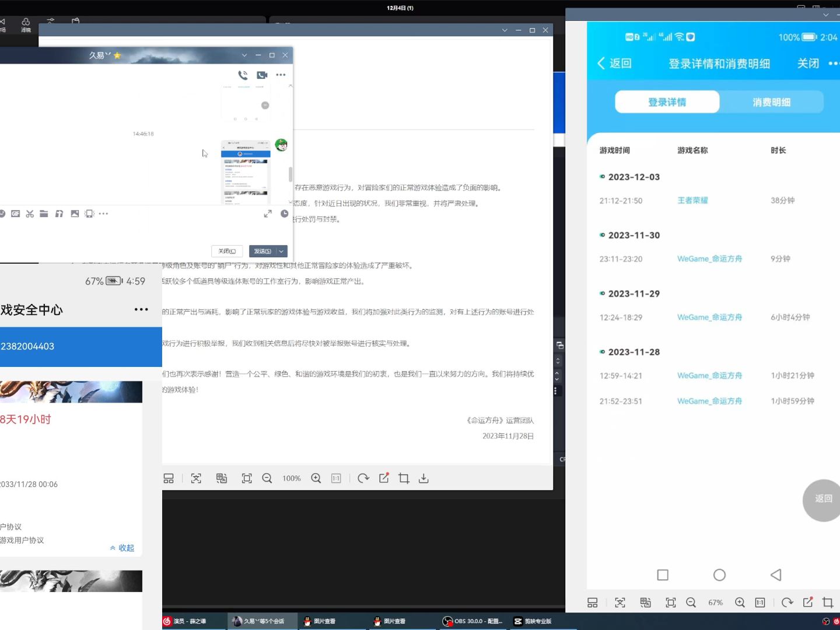Click 返回 at the top of the phone screenshot
This screenshot has height=630, width=840.
pyautogui.click(x=614, y=63)
